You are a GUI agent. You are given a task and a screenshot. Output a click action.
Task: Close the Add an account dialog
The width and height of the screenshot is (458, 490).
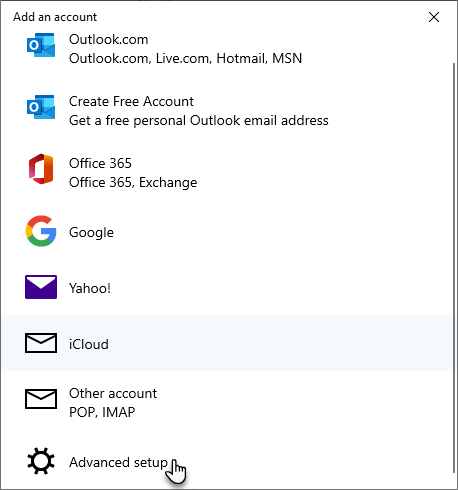[x=434, y=17]
